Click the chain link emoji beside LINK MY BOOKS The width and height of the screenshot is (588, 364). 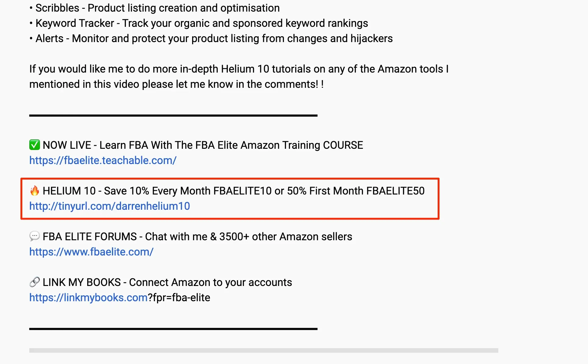click(34, 282)
